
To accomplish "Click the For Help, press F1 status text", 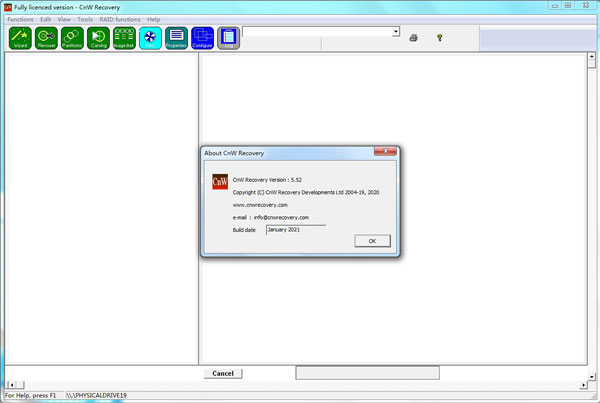I will pos(31,395).
